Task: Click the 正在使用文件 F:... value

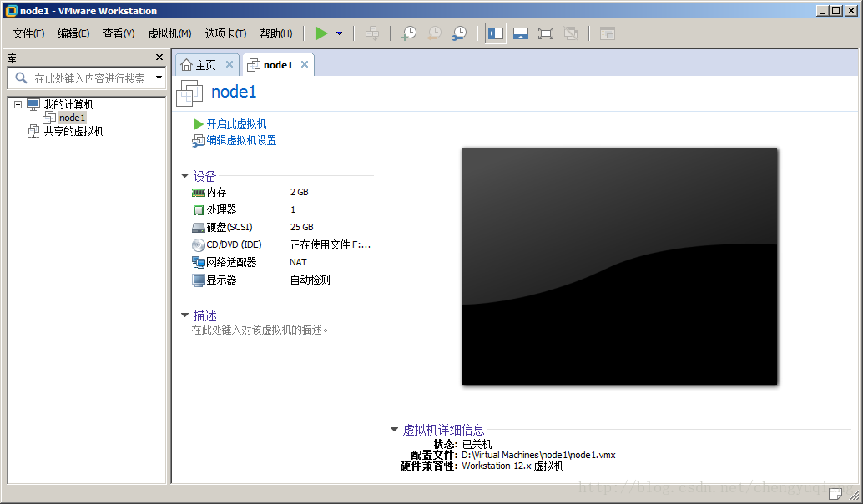Action: pyautogui.click(x=331, y=244)
